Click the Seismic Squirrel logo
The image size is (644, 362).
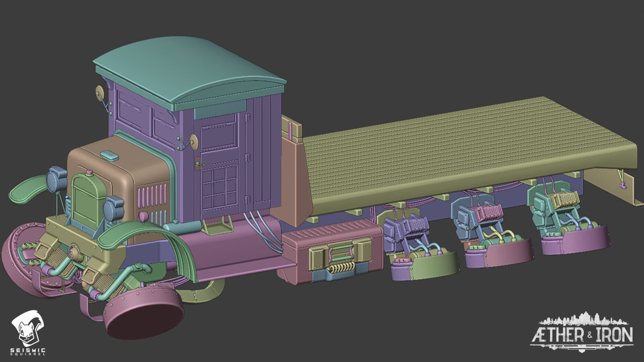click(28, 333)
